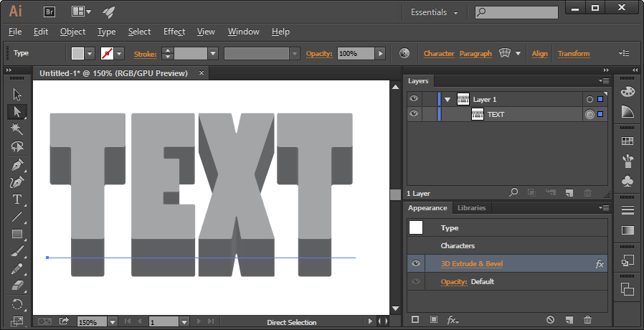Select the Magic Wand tool
644x330 pixels.
[16, 129]
